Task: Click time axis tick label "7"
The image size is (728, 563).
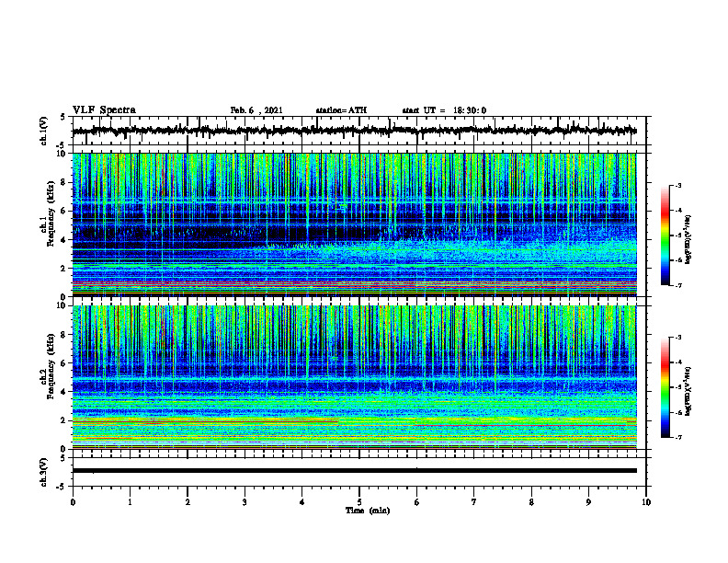Action: point(474,502)
